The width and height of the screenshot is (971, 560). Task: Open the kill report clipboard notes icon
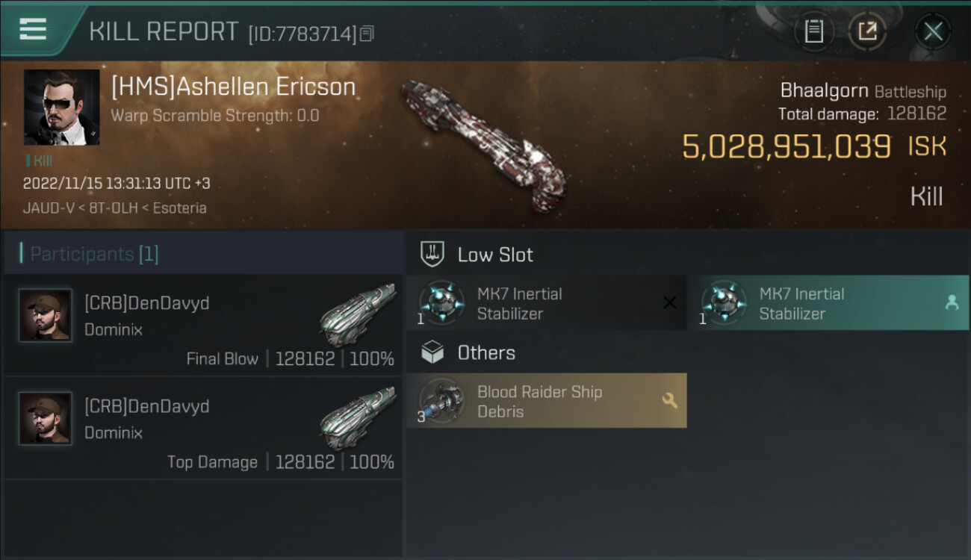(813, 31)
